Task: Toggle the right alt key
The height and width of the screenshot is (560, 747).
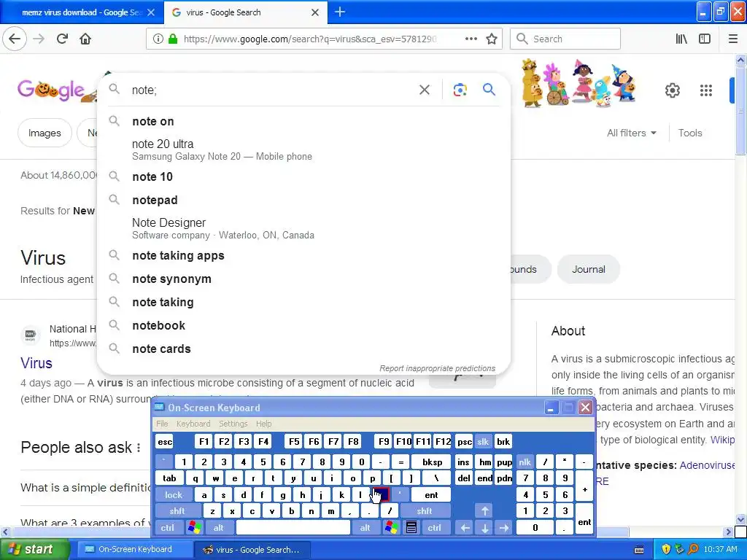Action: pyautogui.click(x=365, y=528)
